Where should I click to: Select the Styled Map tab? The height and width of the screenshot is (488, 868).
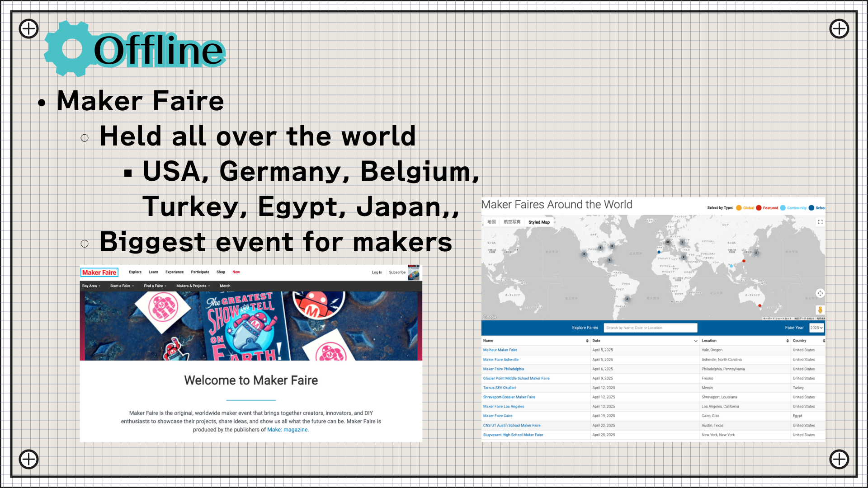(539, 222)
